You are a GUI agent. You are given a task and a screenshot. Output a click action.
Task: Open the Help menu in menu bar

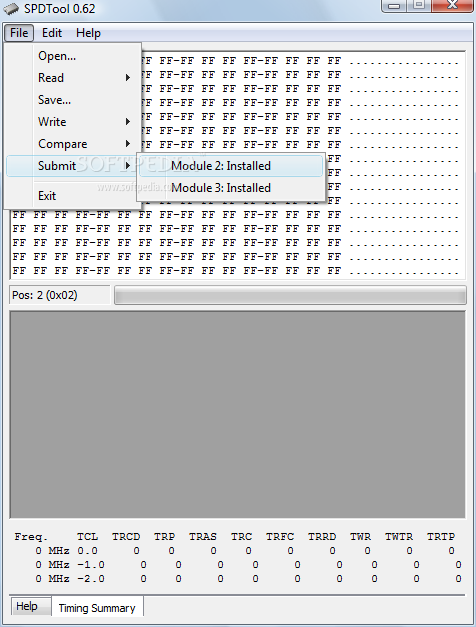tap(88, 33)
